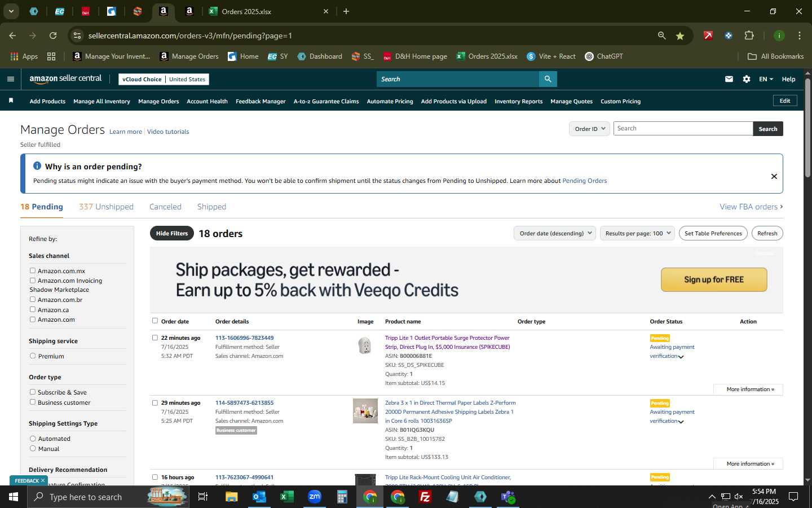Image resolution: width=812 pixels, height=508 pixels.
Task: Click the Zebra thermal labels product thumbnail
Action: click(x=365, y=411)
